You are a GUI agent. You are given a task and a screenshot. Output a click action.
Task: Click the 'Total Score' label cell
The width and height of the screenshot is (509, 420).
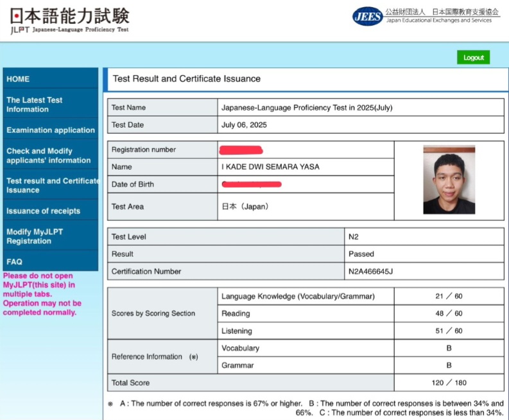click(x=250, y=383)
